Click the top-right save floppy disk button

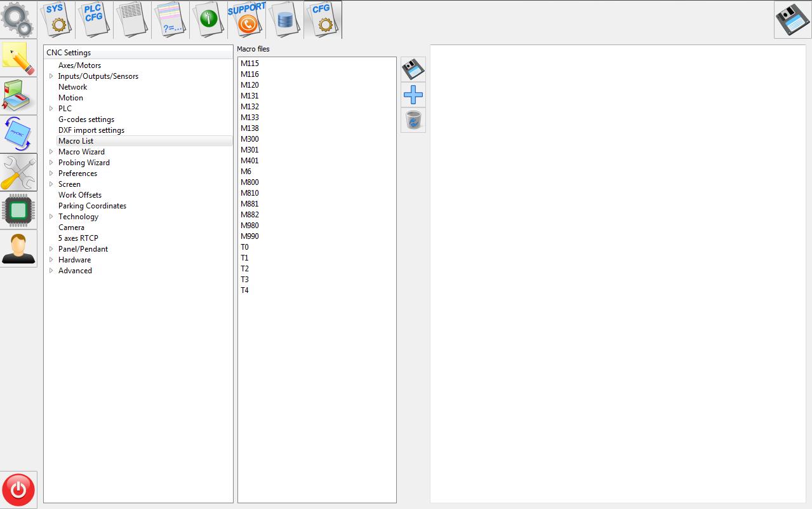pyautogui.click(x=792, y=20)
